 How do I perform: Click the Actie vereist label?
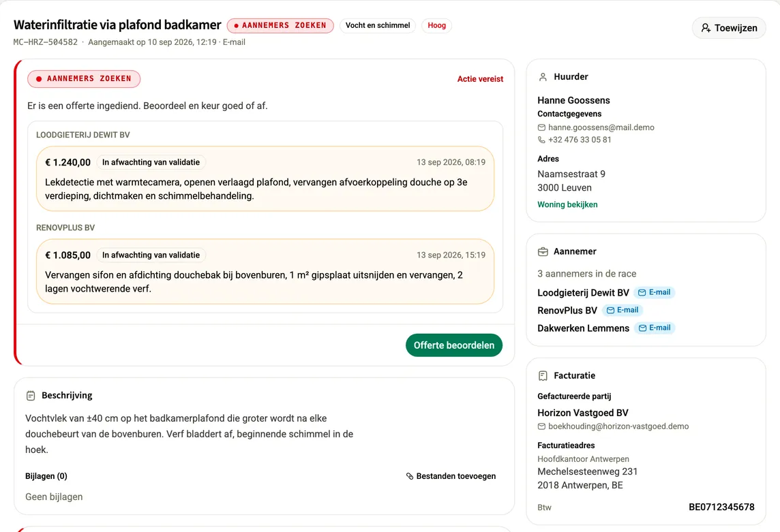tap(480, 79)
